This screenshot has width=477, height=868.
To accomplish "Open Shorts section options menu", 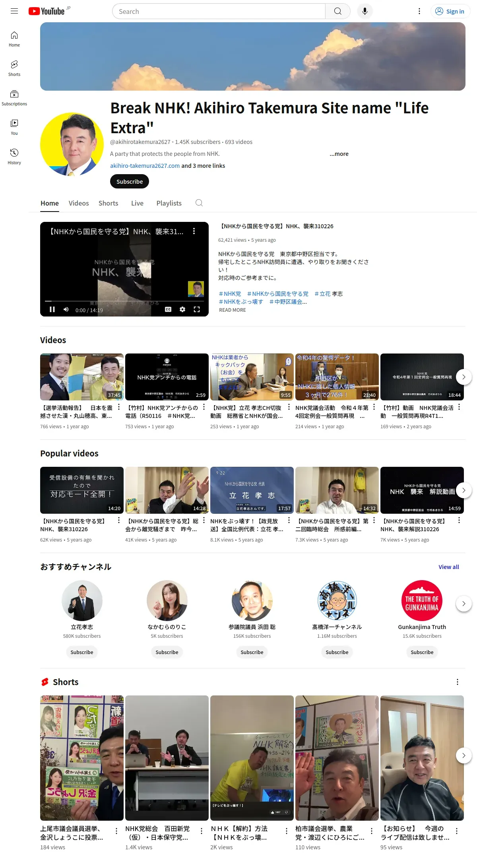I will [458, 682].
